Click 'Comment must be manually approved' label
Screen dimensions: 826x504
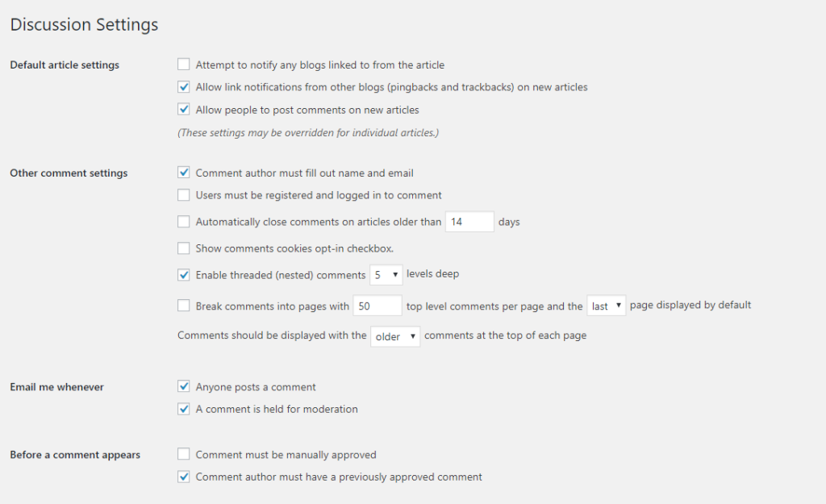[x=286, y=455]
